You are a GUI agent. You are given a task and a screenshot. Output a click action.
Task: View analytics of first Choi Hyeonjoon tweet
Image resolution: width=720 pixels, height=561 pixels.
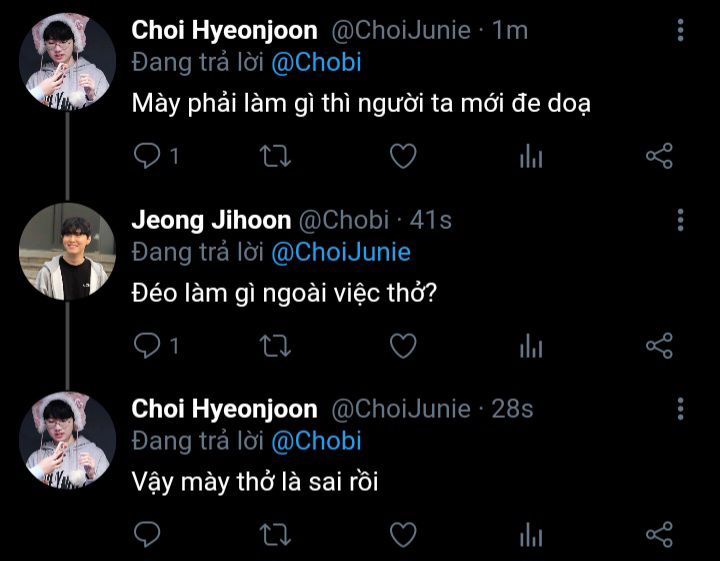tap(531, 156)
